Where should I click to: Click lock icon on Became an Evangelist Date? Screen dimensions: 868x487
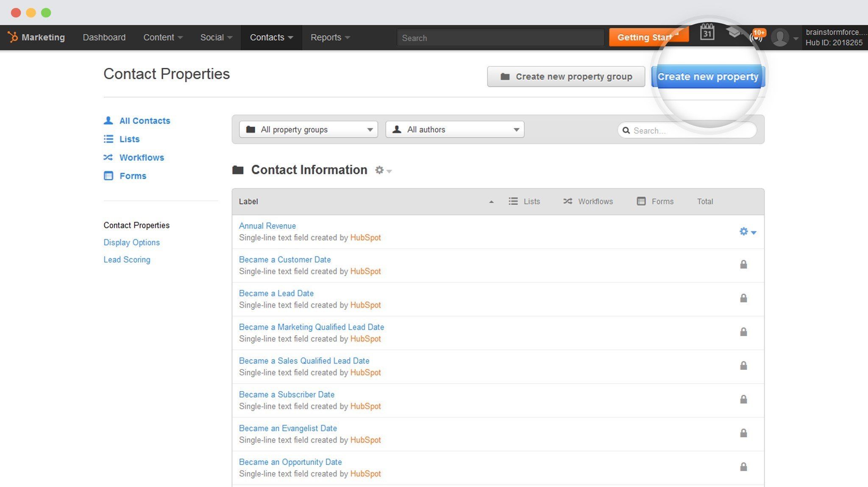743,433
